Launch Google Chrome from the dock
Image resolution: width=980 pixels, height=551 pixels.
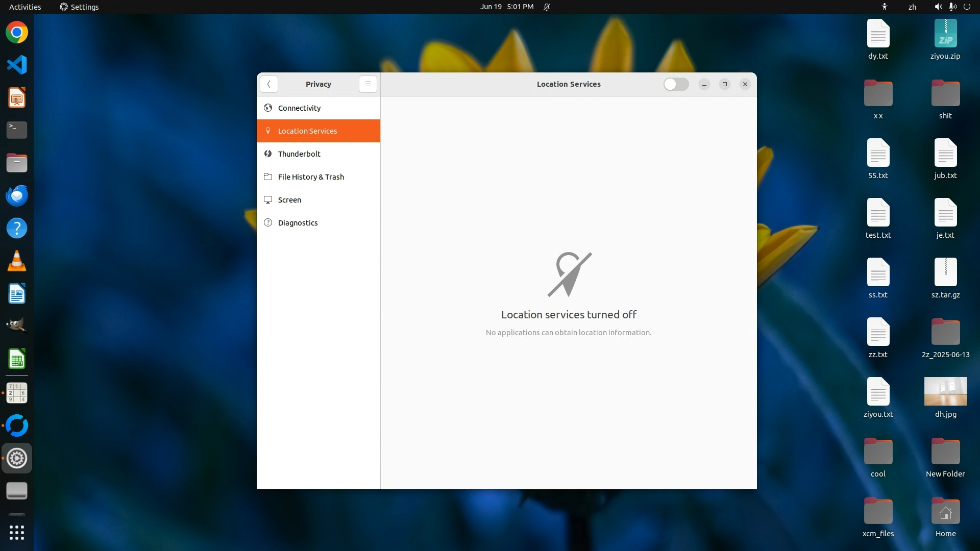(x=17, y=33)
